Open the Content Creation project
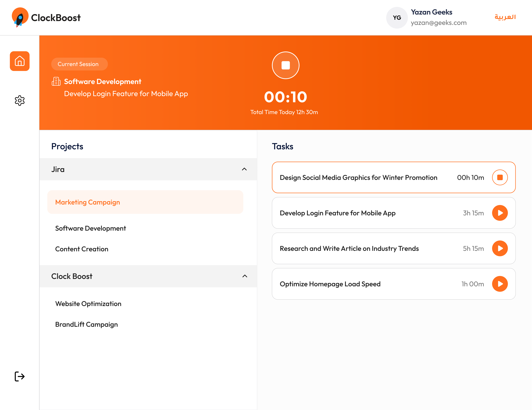Screen dimensions: 532x410 [82, 249]
